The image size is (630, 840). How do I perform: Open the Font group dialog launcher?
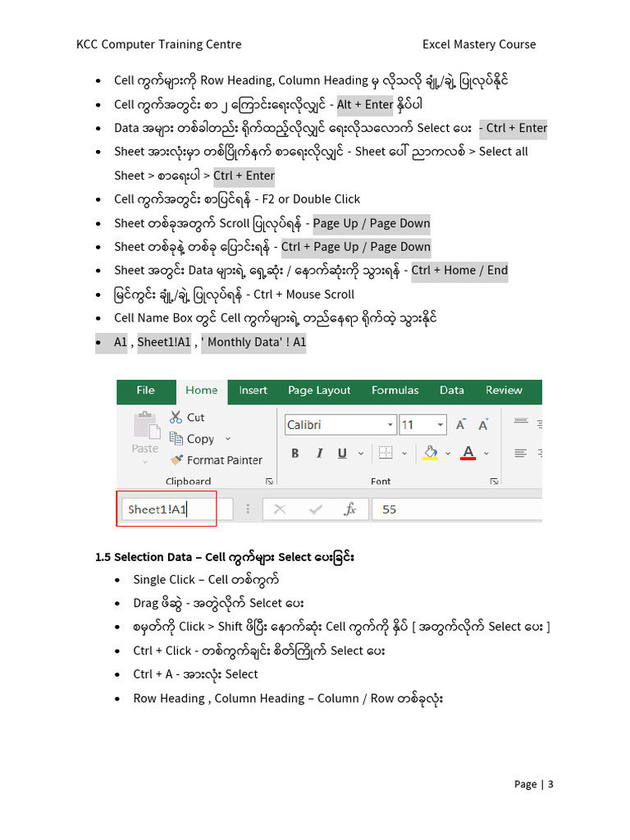(x=494, y=482)
